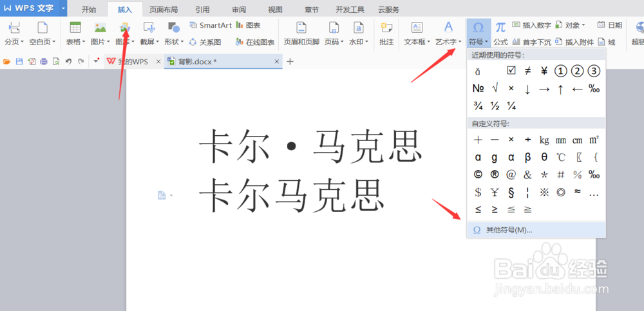Insert the checked box ☑ symbol
This screenshot has width=644, height=311.
(x=511, y=71)
